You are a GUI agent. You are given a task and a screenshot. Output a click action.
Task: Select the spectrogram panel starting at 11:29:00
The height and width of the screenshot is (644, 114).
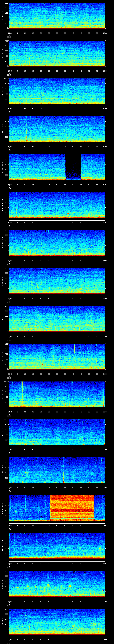tap(57, 584)
